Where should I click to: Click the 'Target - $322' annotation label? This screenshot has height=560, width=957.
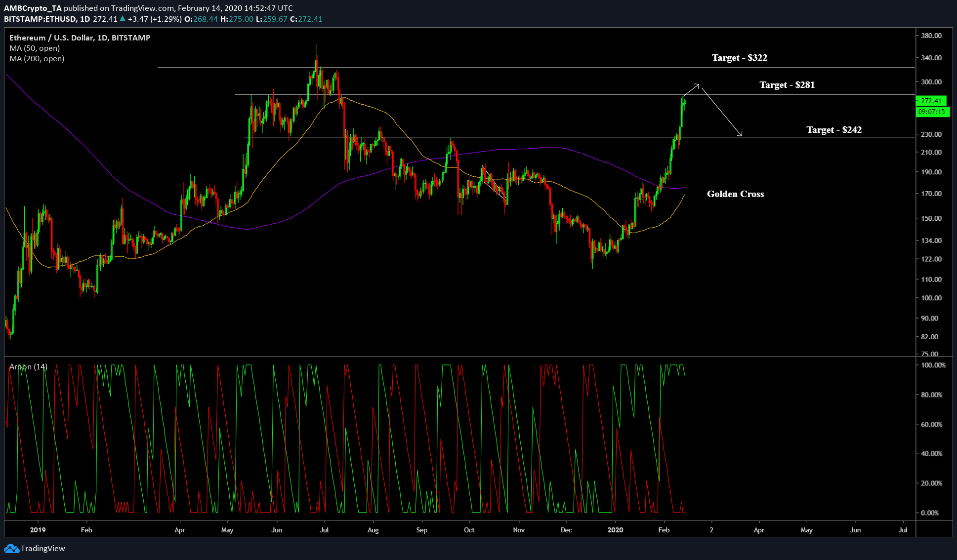tap(739, 58)
